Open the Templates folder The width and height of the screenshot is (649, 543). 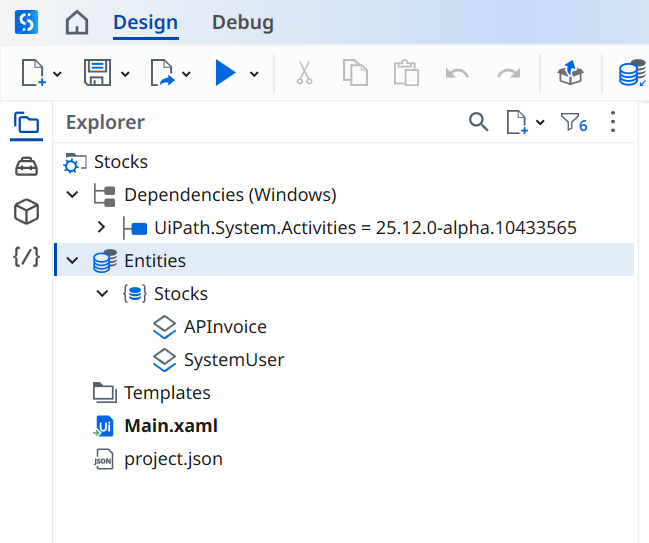[x=167, y=393]
